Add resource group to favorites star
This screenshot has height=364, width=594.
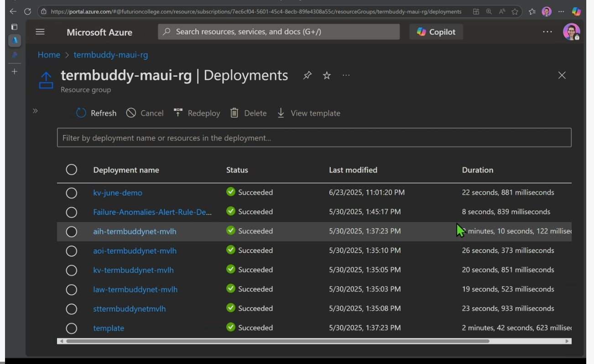coord(327,76)
